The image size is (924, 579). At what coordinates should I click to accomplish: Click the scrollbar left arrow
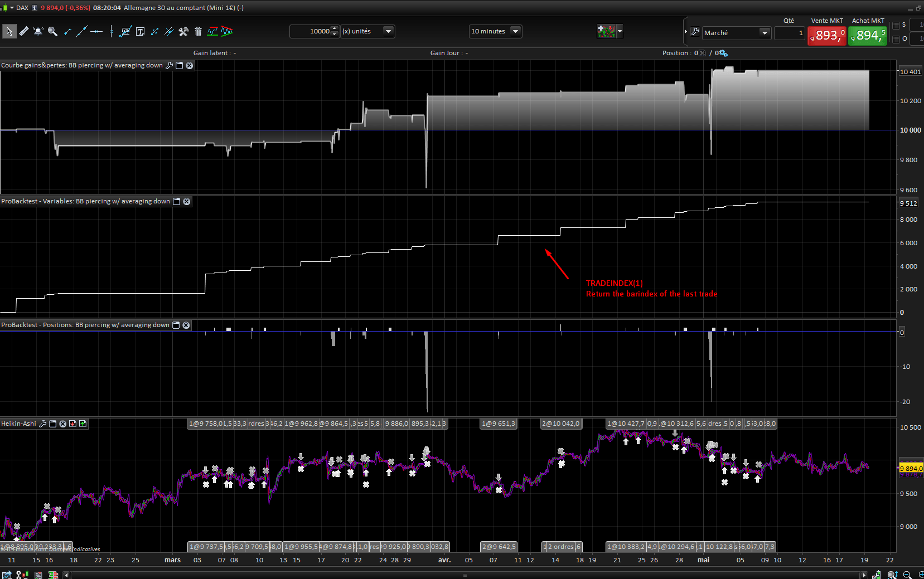coord(66,575)
